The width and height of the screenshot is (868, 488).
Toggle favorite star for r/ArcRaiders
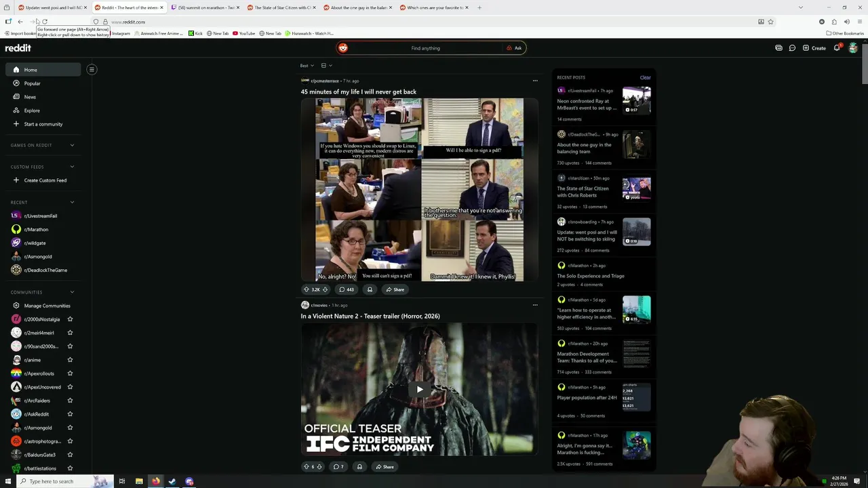tap(70, 401)
